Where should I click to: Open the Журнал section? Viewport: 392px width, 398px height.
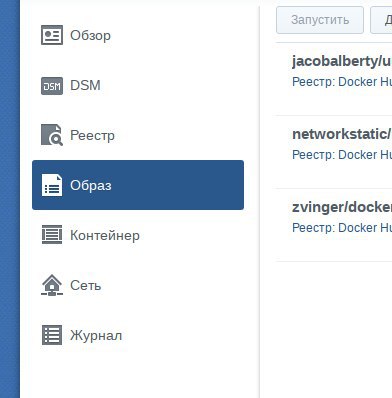(138, 335)
